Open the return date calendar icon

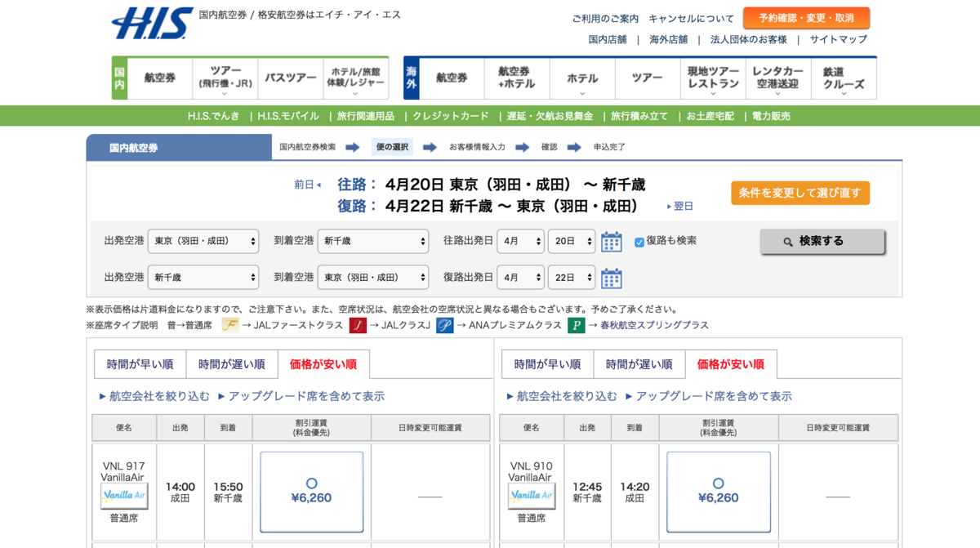(x=612, y=278)
